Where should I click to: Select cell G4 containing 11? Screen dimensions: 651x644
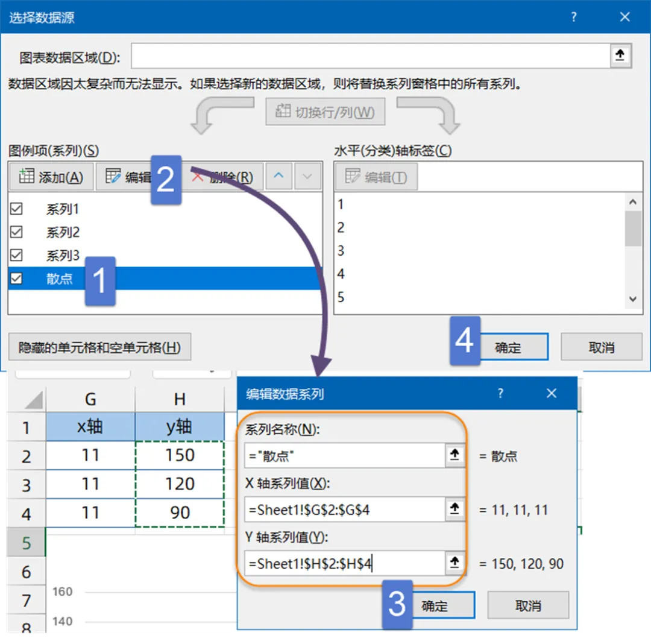coord(90,513)
